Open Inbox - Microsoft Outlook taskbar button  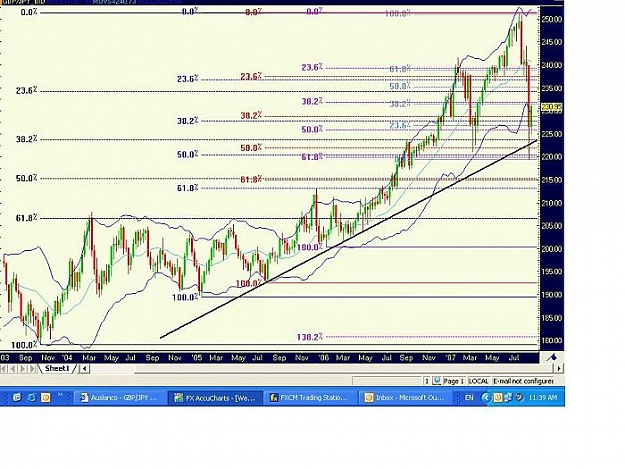click(406, 398)
